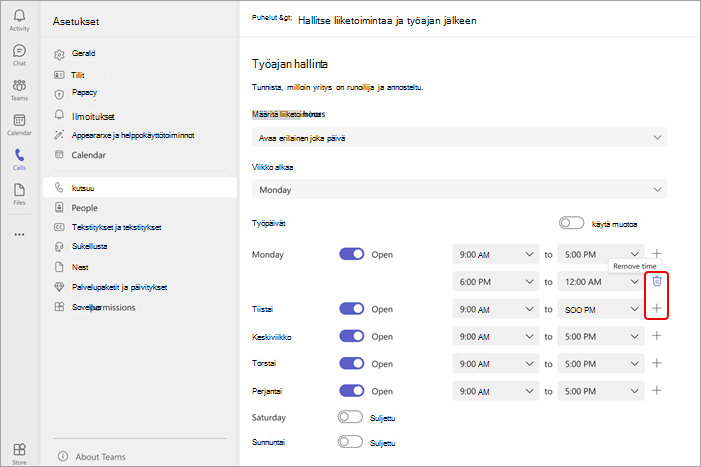Open Perjantai start time dropdown
The width and height of the screenshot is (701, 467).
(x=496, y=391)
